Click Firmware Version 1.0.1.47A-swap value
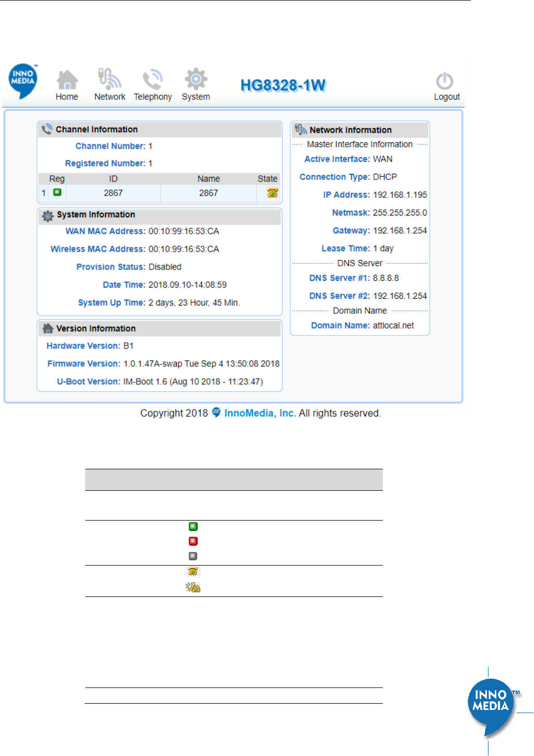534x756 pixels. [201, 364]
